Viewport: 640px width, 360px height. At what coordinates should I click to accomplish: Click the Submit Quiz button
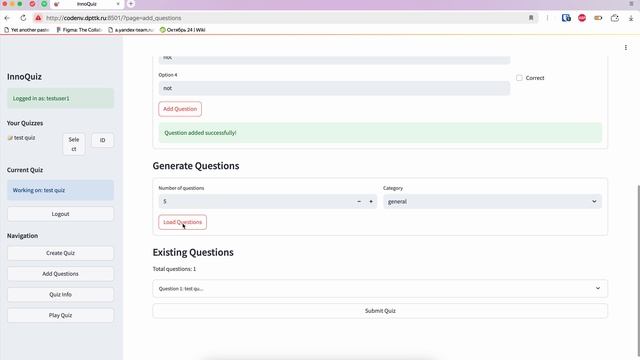(x=380, y=311)
